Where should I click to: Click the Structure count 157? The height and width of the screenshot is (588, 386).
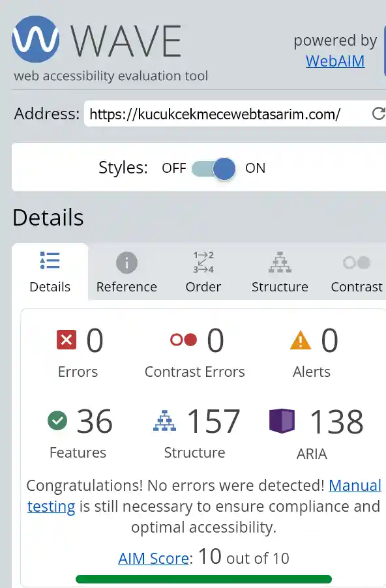click(213, 421)
